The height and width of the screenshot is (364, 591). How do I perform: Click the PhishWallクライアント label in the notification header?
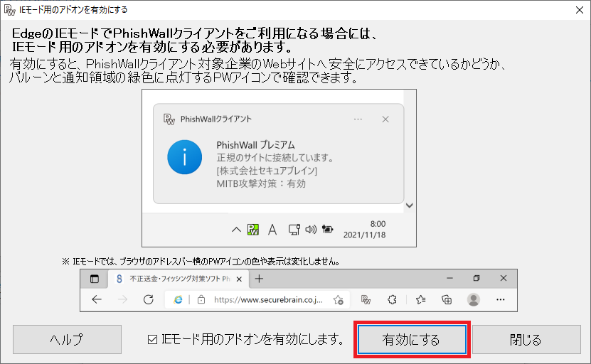coord(216,119)
